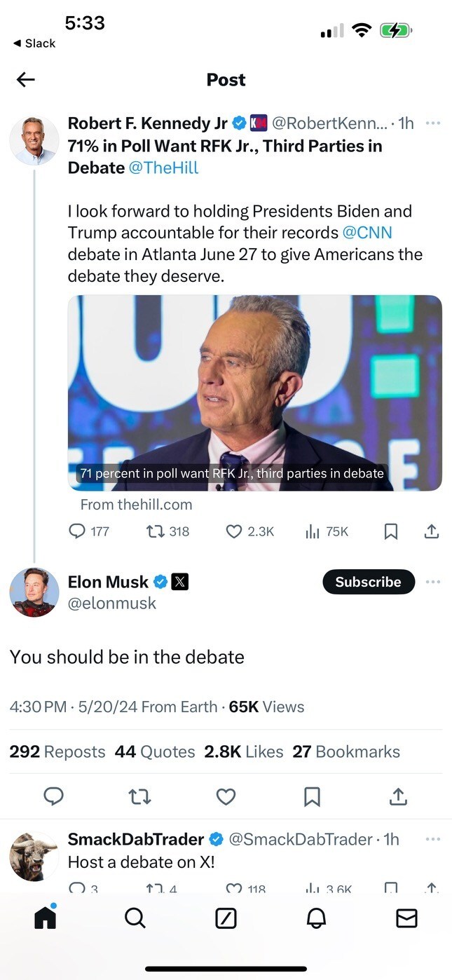Open more options on SmackDabTrader's reply

433,839
